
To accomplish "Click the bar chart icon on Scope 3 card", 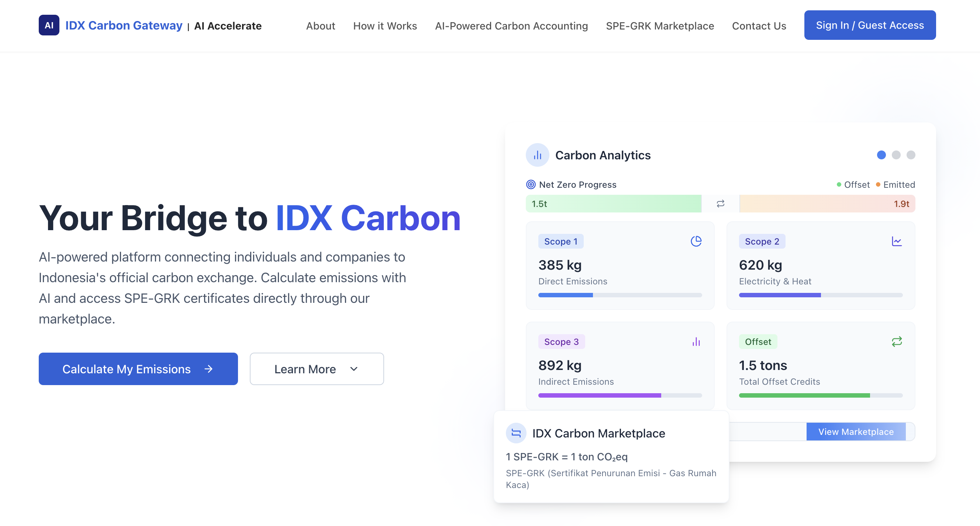I will pos(696,342).
